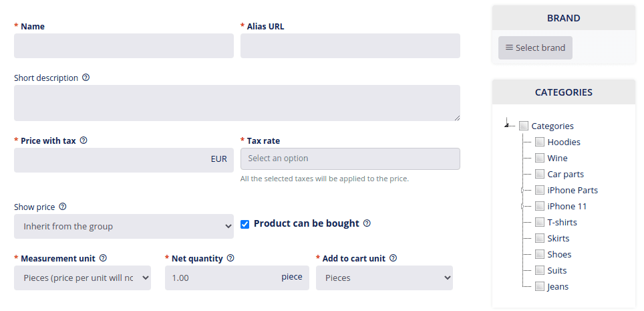Check the Wine category checkbox
The height and width of the screenshot is (311, 644).
coord(539,158)
